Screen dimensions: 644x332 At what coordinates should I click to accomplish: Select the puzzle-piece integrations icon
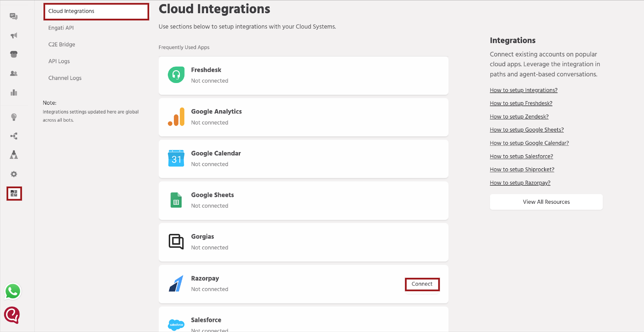[x=14, y=193]
